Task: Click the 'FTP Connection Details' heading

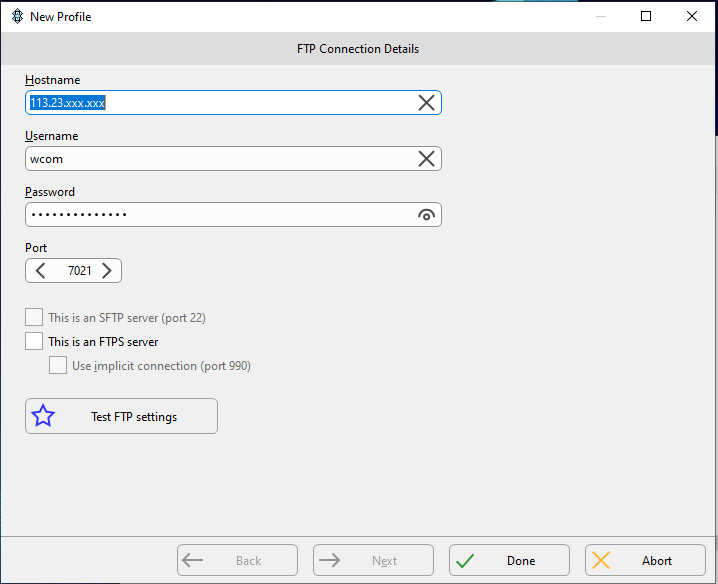Action: (358, 49)
